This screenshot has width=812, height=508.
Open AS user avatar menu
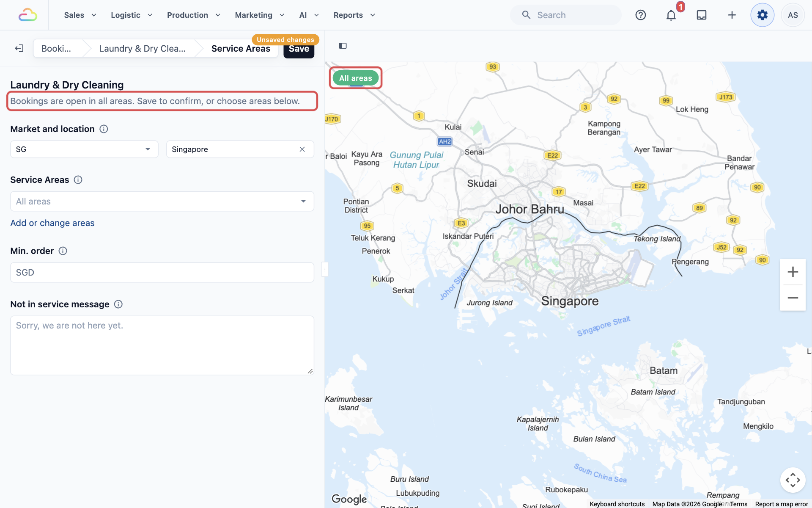point(793,15)
